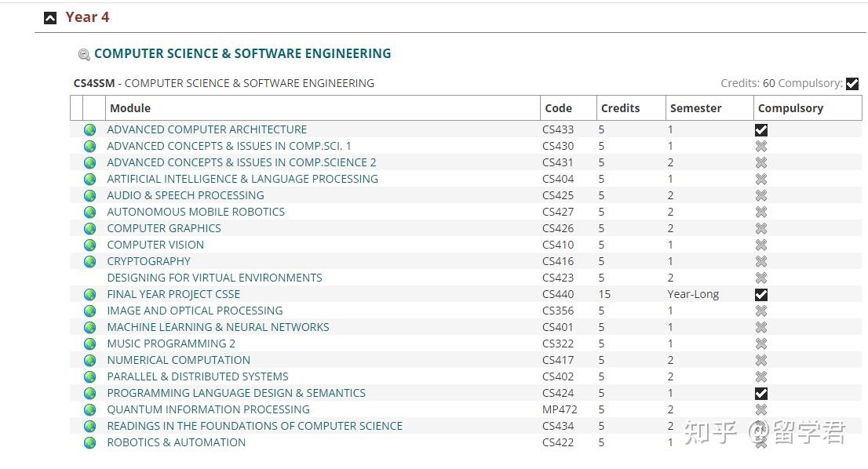
Task: Open Machine Learning & Neural Networks module
Action: click(x=218, y=327)
